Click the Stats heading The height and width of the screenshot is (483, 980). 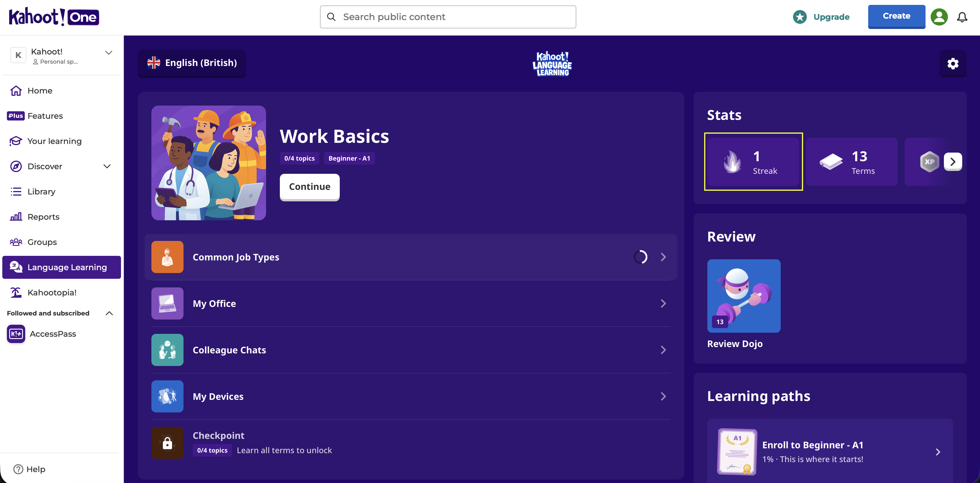coord(724,115)
